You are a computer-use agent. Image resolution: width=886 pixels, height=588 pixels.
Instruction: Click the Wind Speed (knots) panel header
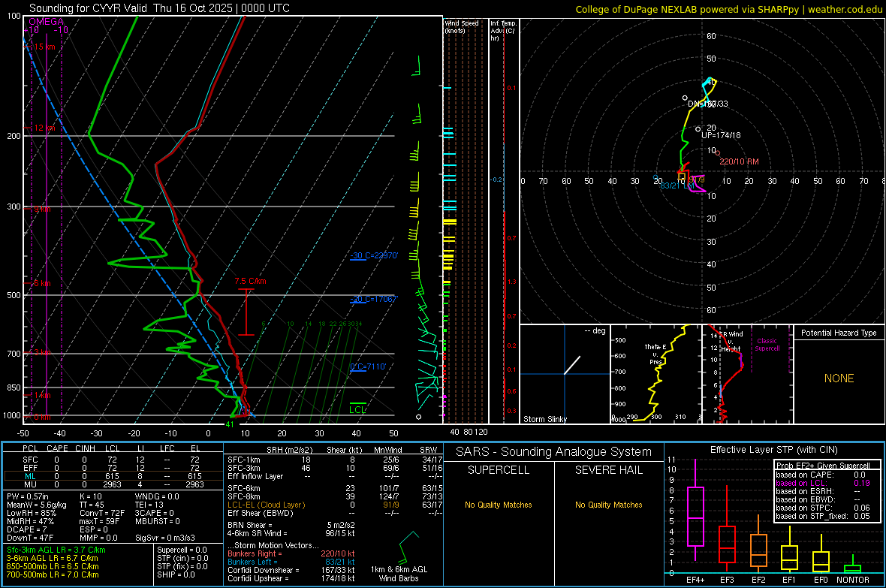click(462, 26)
